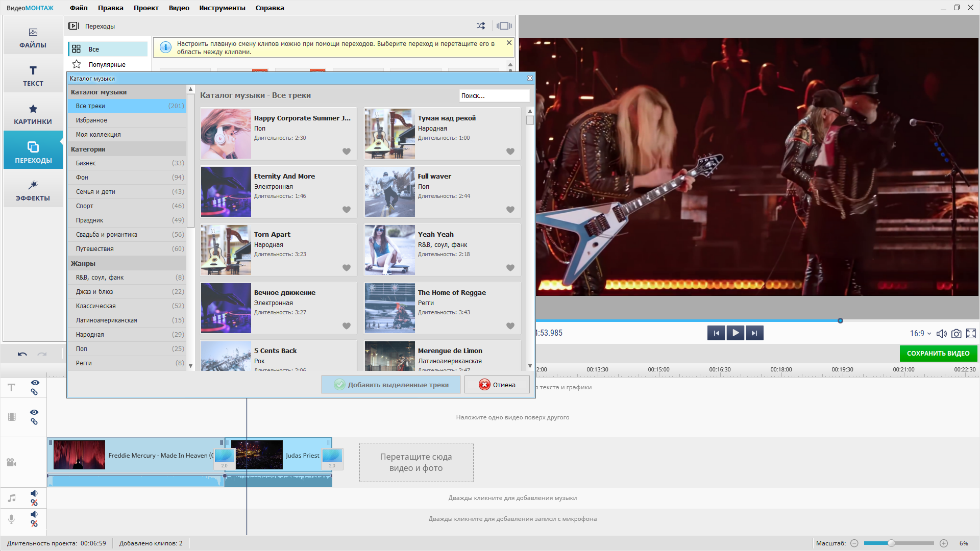This screenshot has width=980, height=551.
Task: Select the Классическая genre
Action: [x=127, y=306]
